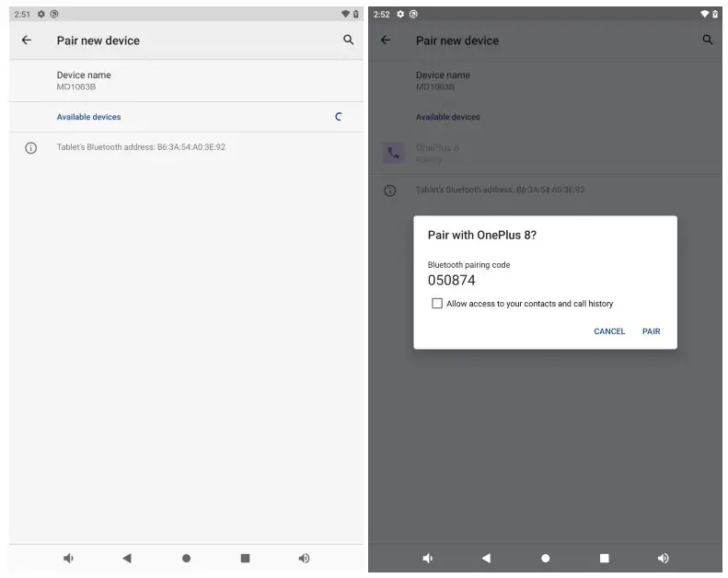Tap the refreshing spinner next to Available devices
The height and width of the screenshot is (578, 728).
pyautogui.click(x=339, y=117)
